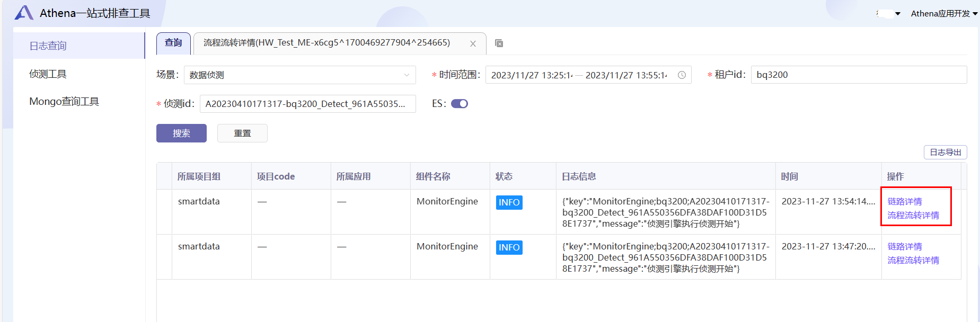980x322 pixels.
Task: Open 流程流转详情 for the 13:47:20 log
Action: (x=913, y=260)
